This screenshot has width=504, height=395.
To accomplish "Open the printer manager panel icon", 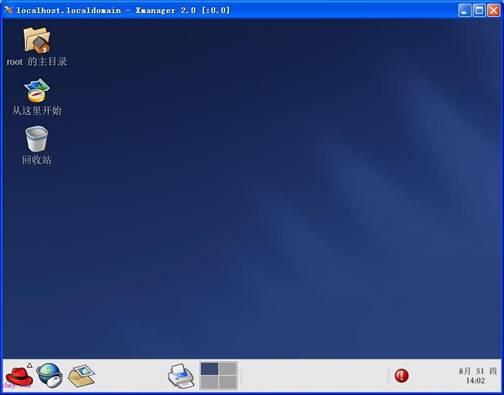I will [181, 376].
